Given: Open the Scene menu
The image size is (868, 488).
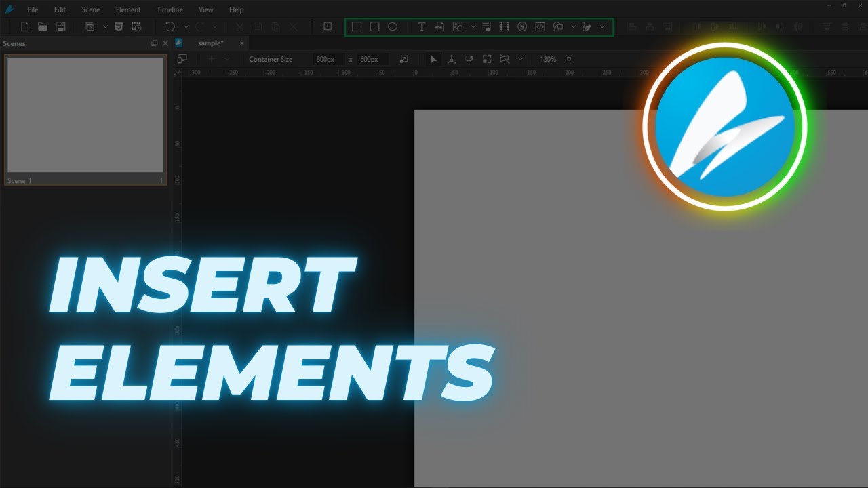Looking at the screenshot, I should 90,9.
